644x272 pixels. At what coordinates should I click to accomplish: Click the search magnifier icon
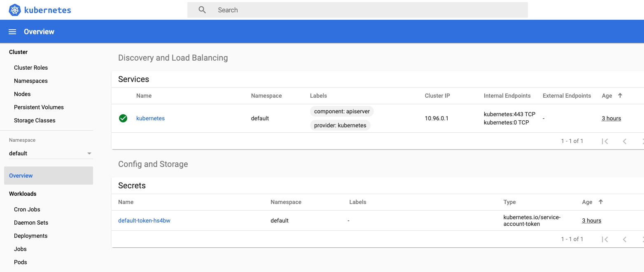point(202,9)
